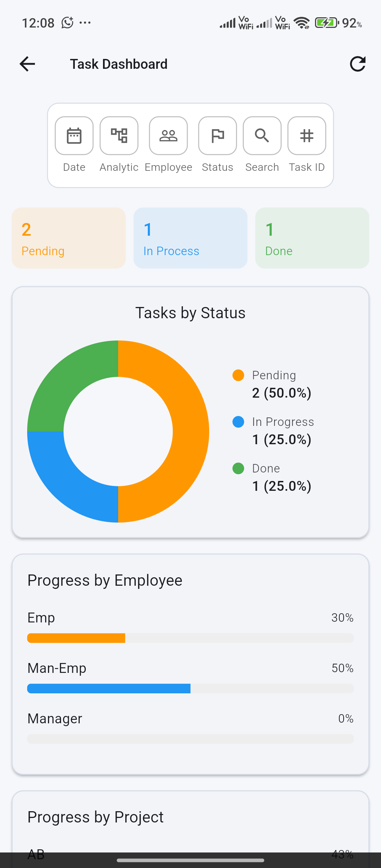
Task: Tap the orange donut chart segment
Action: coord(190,431)
